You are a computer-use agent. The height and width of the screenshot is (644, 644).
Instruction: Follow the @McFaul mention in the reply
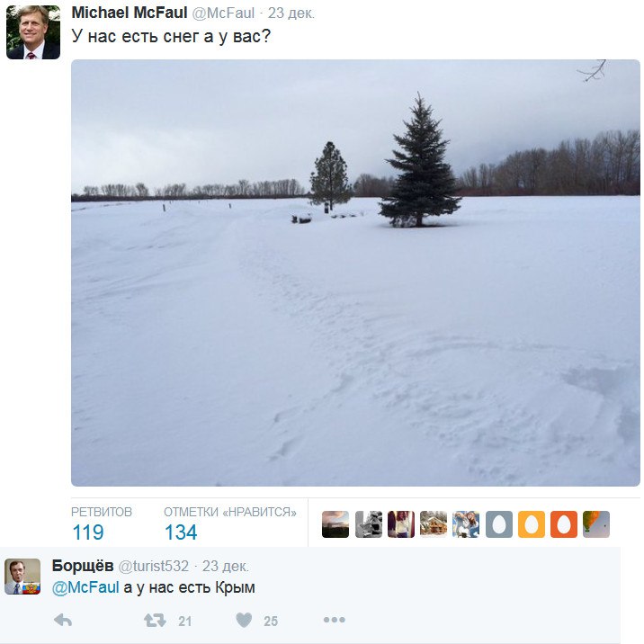86,587
